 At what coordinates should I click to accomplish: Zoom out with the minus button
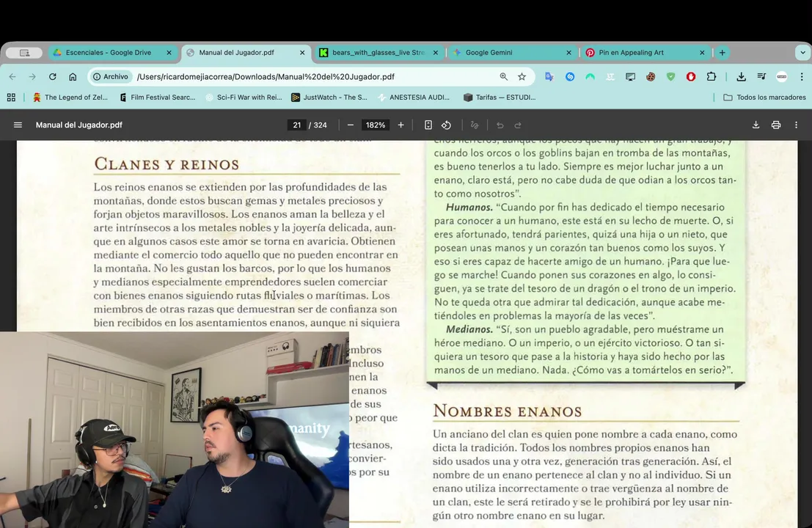(351, 125)
